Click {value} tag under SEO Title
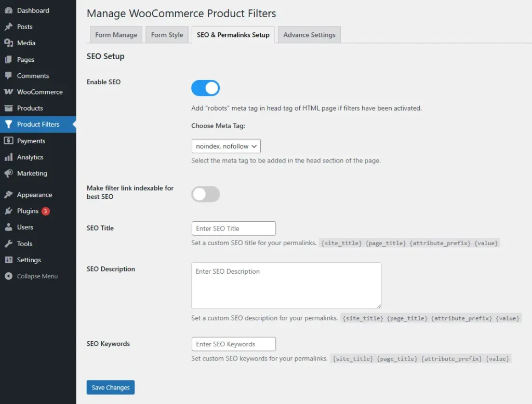Screen dimensions: 532x404 point(486,243)
